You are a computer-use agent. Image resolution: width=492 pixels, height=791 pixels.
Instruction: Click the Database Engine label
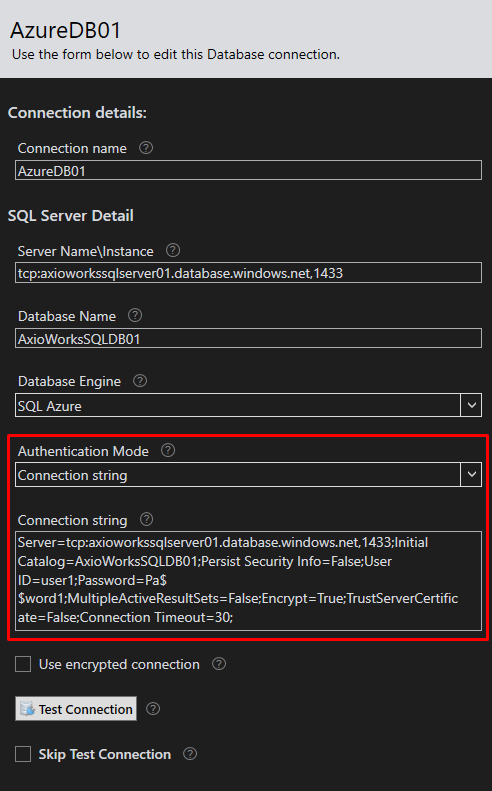(x=69, y=381)
